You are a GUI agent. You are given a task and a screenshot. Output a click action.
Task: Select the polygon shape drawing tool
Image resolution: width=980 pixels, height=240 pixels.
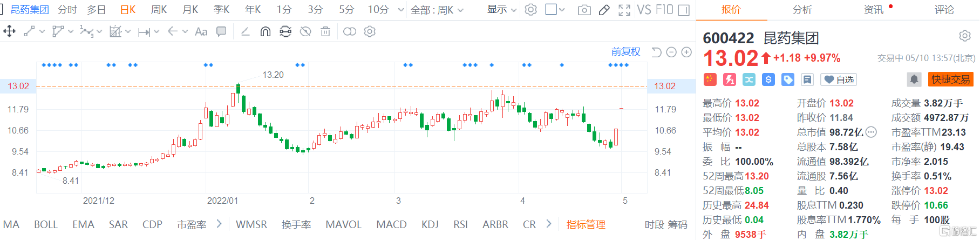(x=58, y=31)
